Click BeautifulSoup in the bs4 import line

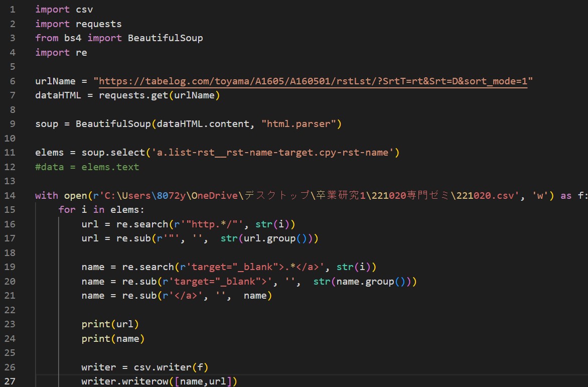pos(165,38)
